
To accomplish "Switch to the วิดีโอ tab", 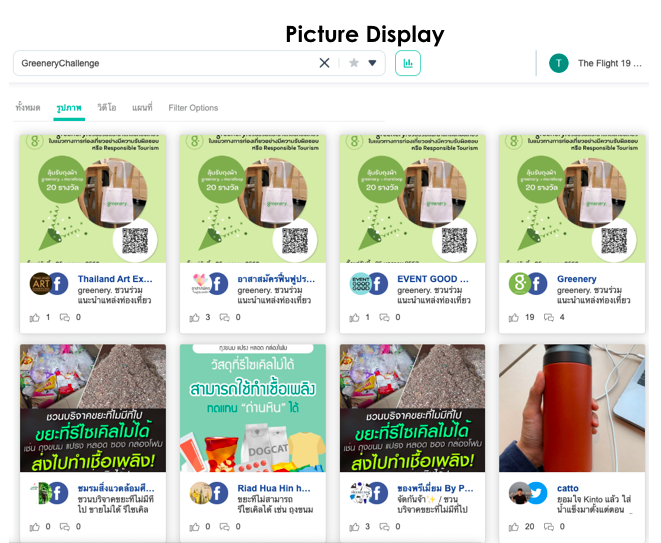I will coord(106,107).
